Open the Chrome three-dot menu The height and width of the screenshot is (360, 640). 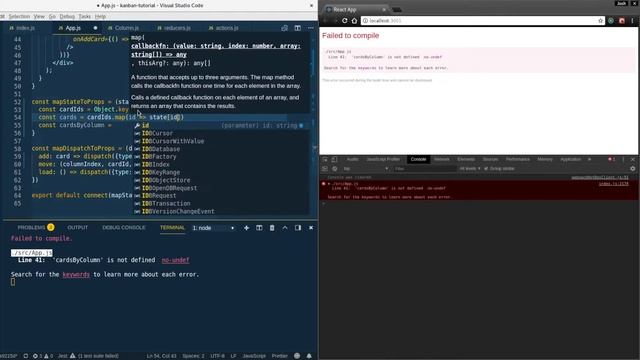point(632,20)
